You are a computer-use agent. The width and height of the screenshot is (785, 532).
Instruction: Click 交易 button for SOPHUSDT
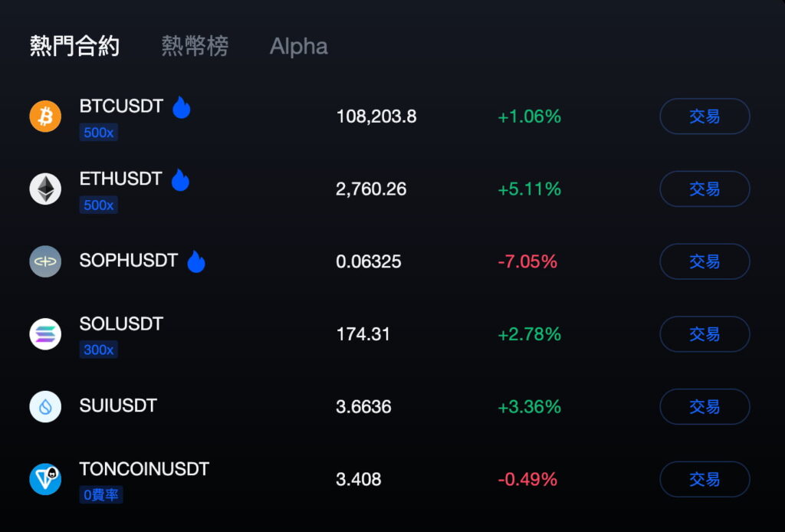(x=705, y=261)
